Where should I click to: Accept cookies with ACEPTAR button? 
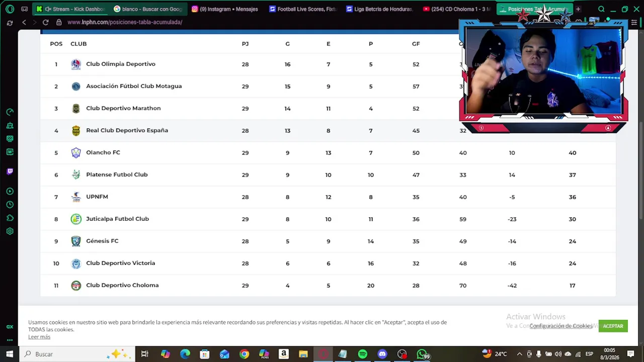coord(613,326)
